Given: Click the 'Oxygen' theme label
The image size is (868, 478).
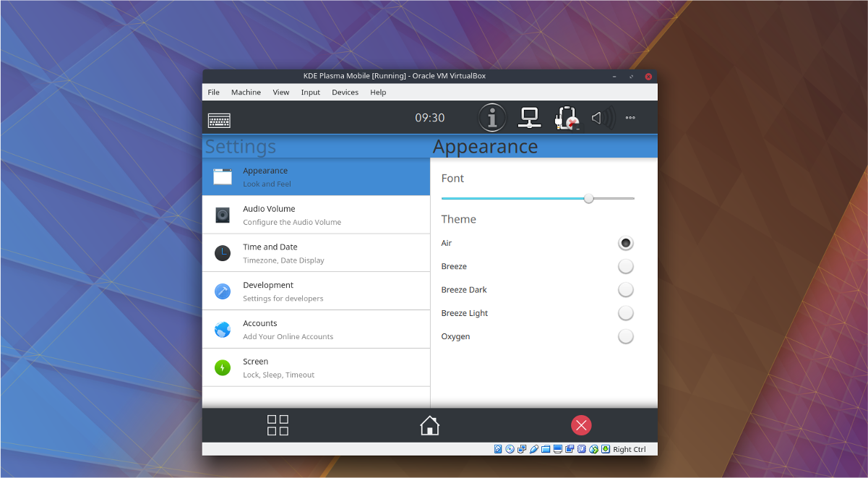Looking at the screenshot, I should tap(455, 337).
